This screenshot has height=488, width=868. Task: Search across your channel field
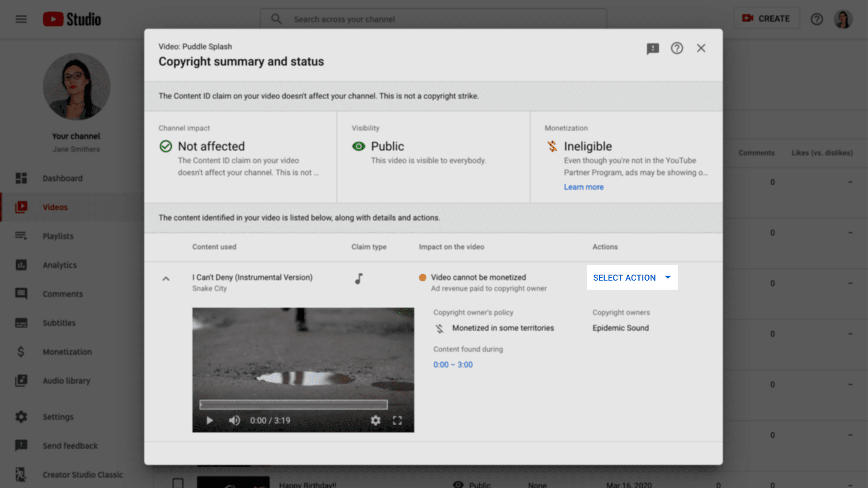434,19
